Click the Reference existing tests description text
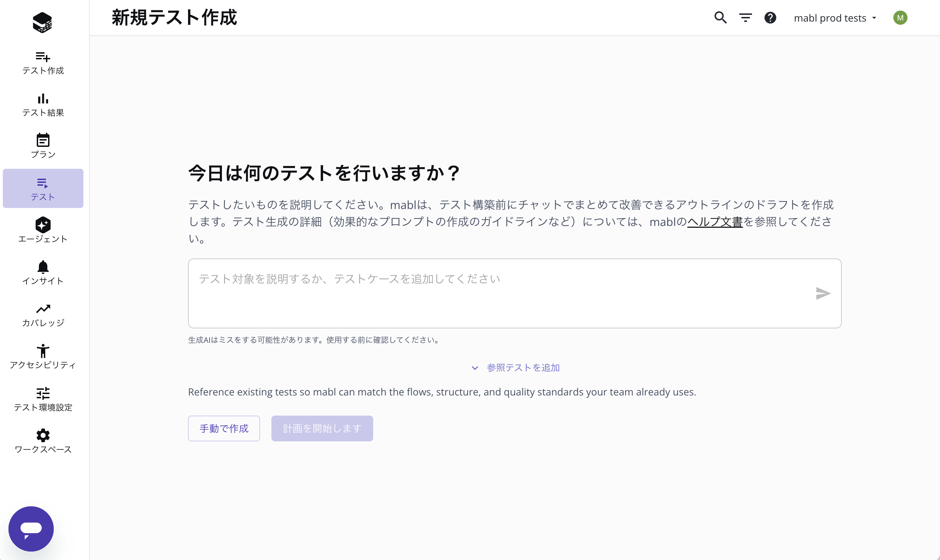The width and height of the screenshot is (940, 560). coord(442,392)
